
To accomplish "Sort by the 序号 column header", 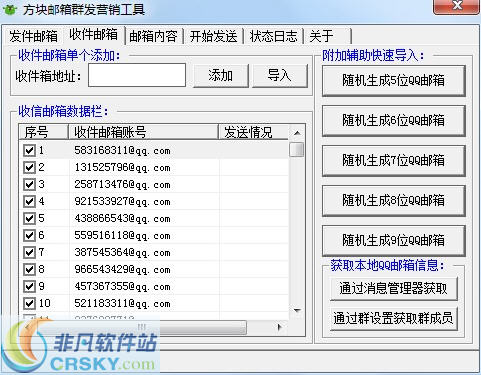I will point(44,132).
